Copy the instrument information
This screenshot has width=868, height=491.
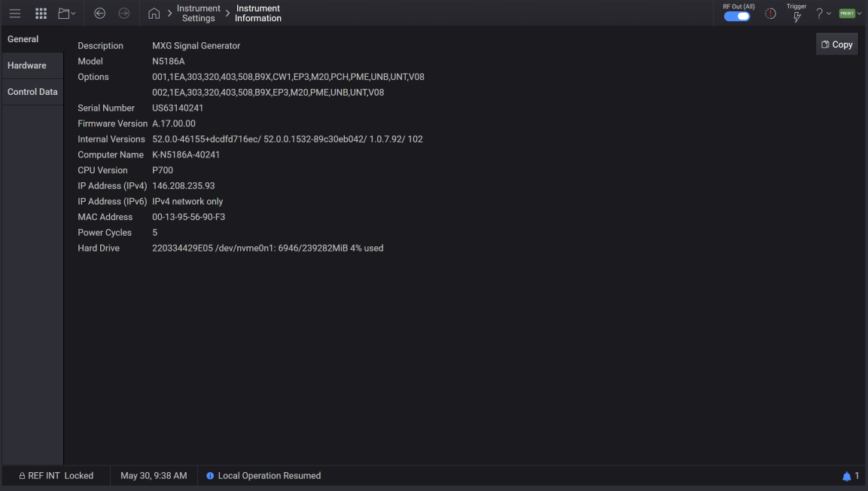pyautogui.click(x=837, y=44)
